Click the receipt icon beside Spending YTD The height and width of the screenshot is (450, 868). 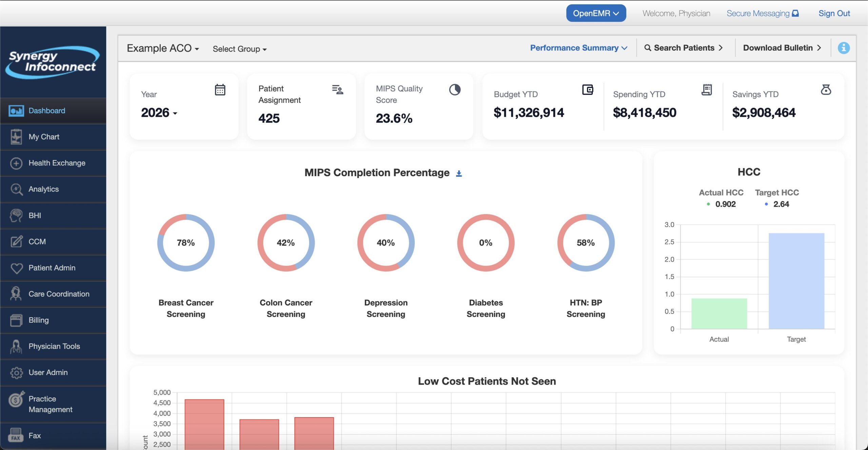(707, 90)
